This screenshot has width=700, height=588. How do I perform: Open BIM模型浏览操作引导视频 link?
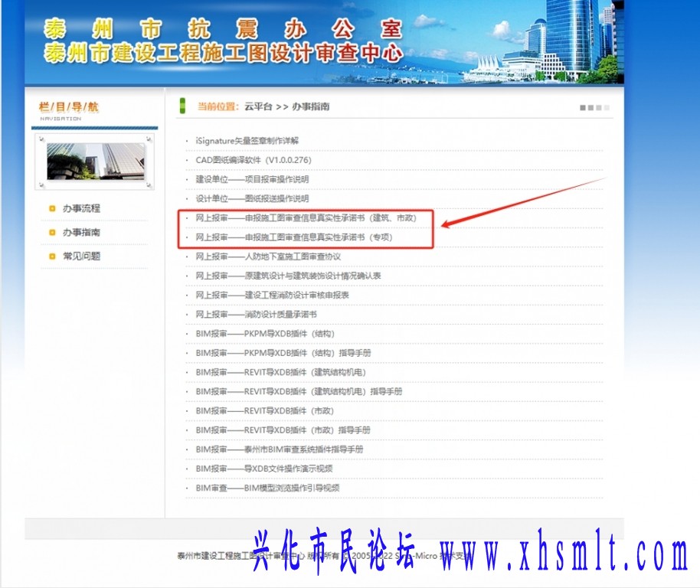[267, 488]
